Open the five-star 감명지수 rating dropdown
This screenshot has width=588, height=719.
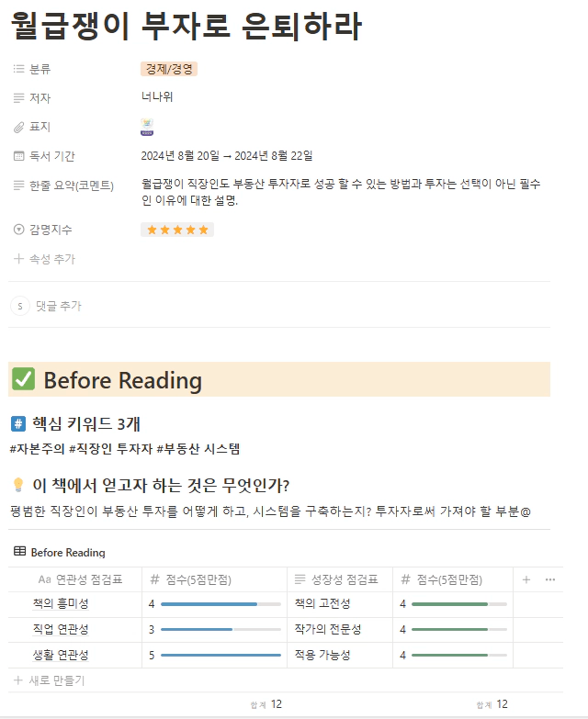click(177, 230)
